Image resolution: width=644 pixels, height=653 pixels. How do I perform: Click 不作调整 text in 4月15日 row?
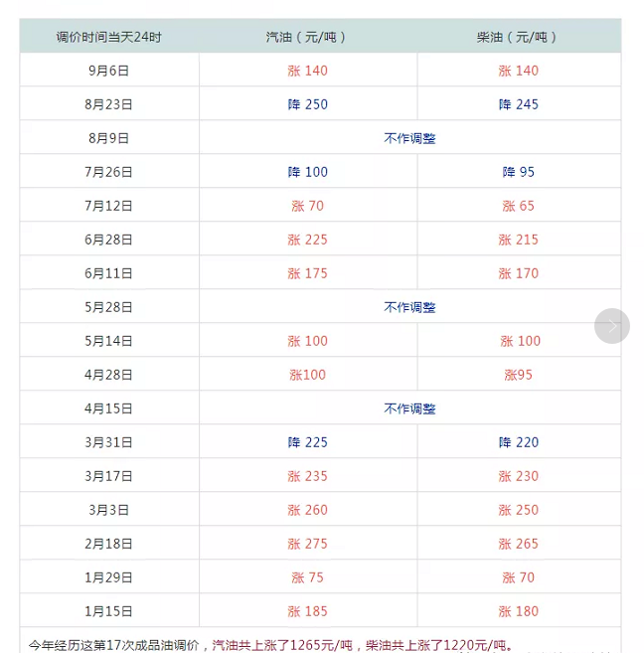pyautogui.click(x=409, y=408)
